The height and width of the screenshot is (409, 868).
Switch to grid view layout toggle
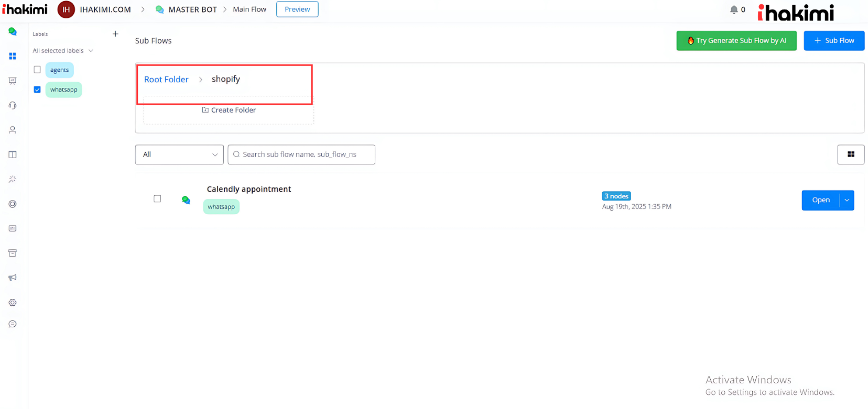[x=850, y=154]
